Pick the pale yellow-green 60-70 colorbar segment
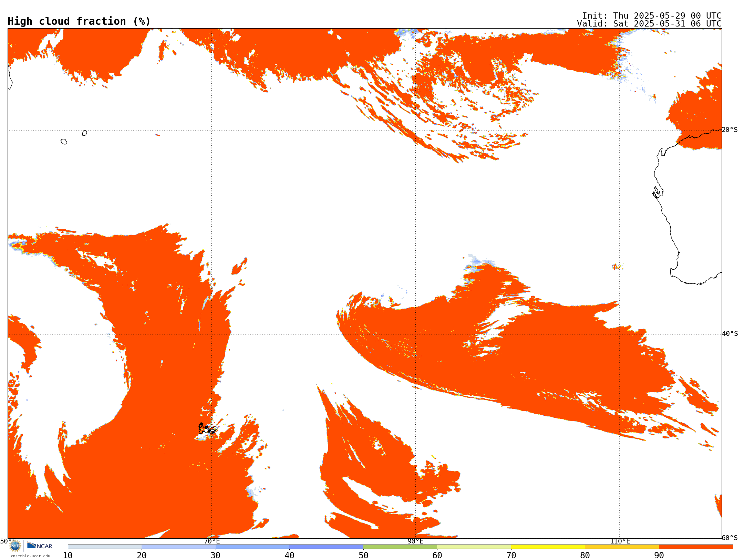744x560 pixels. tap(474, 547)
